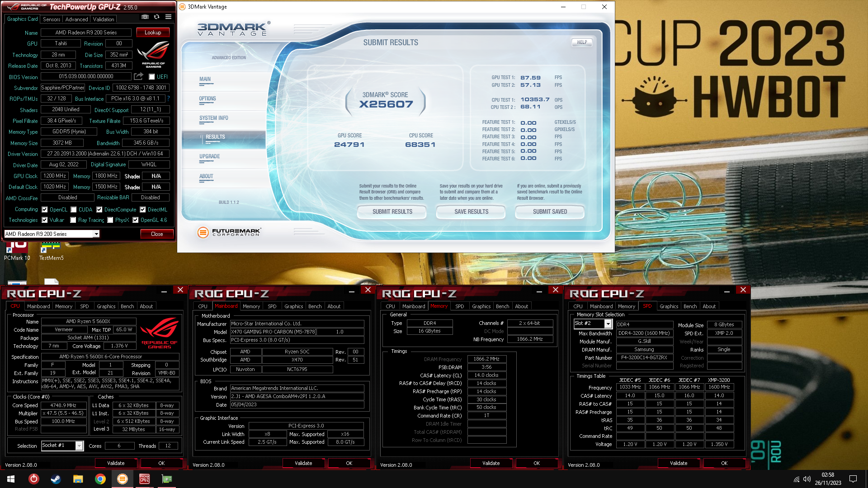Switch to GPU-Z Validation tab
Viewport: 868px width, 488px height.
click(104, 19)
